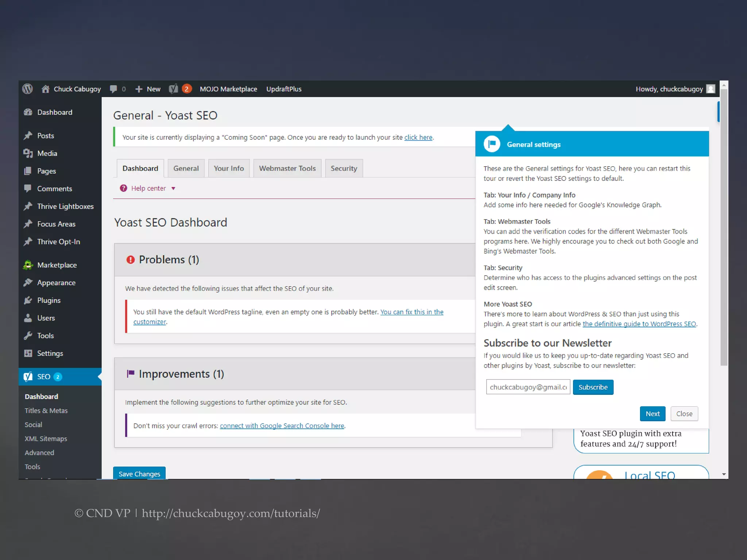Click the Yoast SEO icon in sidebar
The width and height of the screenshot is (747, 560).
tap(28, 377)
